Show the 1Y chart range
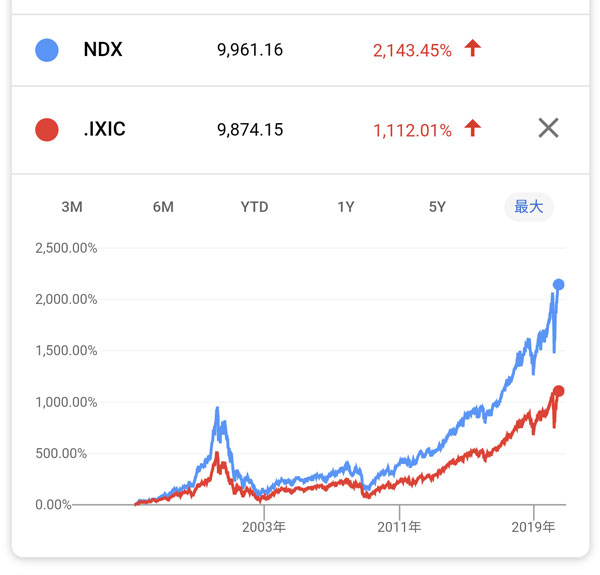Viewport: 600px width, 575px height. point(346,207)
